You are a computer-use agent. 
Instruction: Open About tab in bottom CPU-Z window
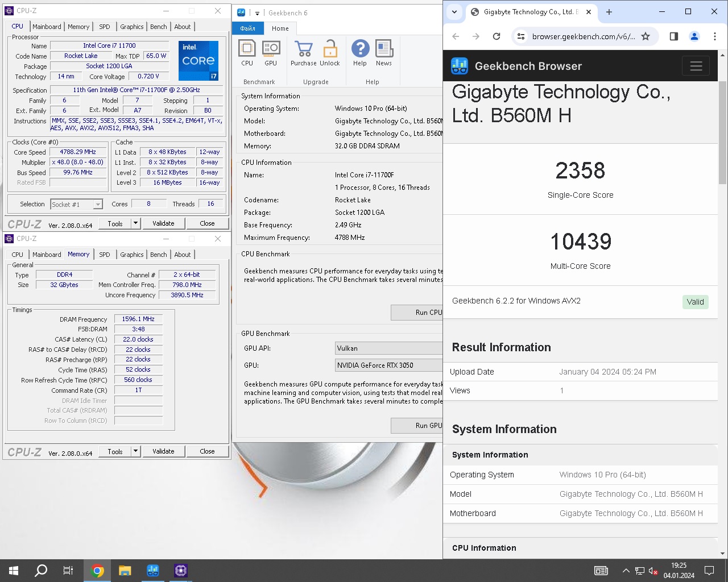(183, 255)
